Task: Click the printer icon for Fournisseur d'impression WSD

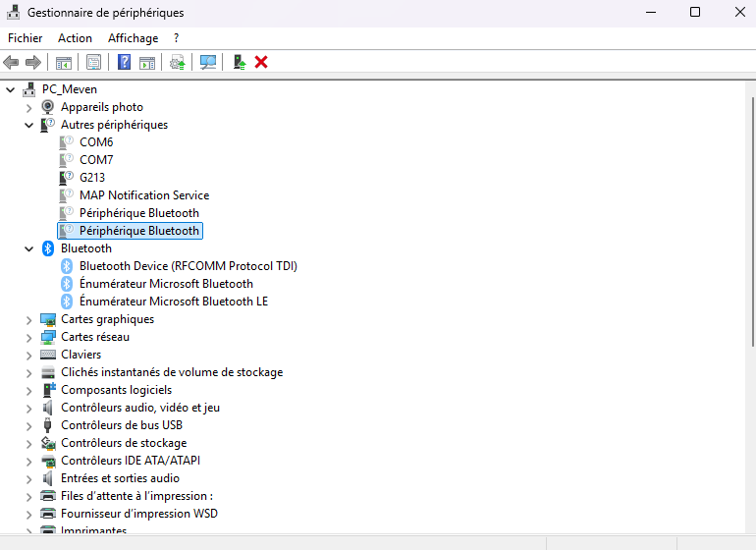Action: [x=48, y=514]
